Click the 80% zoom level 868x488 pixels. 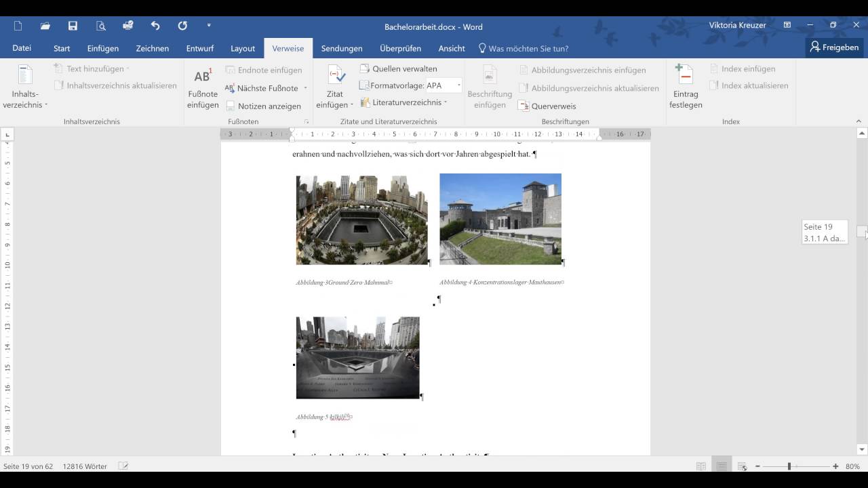point(853,466)
